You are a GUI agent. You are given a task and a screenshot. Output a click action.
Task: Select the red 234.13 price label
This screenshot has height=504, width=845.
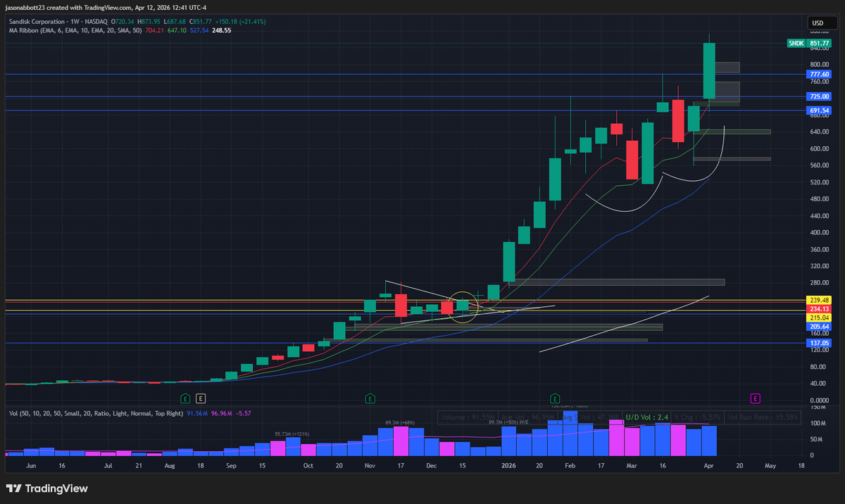pos(819,309)
